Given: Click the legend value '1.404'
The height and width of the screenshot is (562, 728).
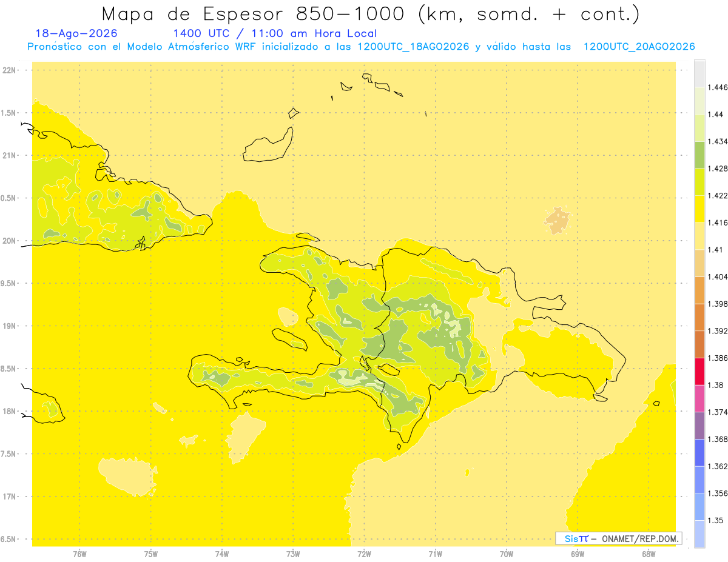Looking at the screenshot, I should 718,276.
